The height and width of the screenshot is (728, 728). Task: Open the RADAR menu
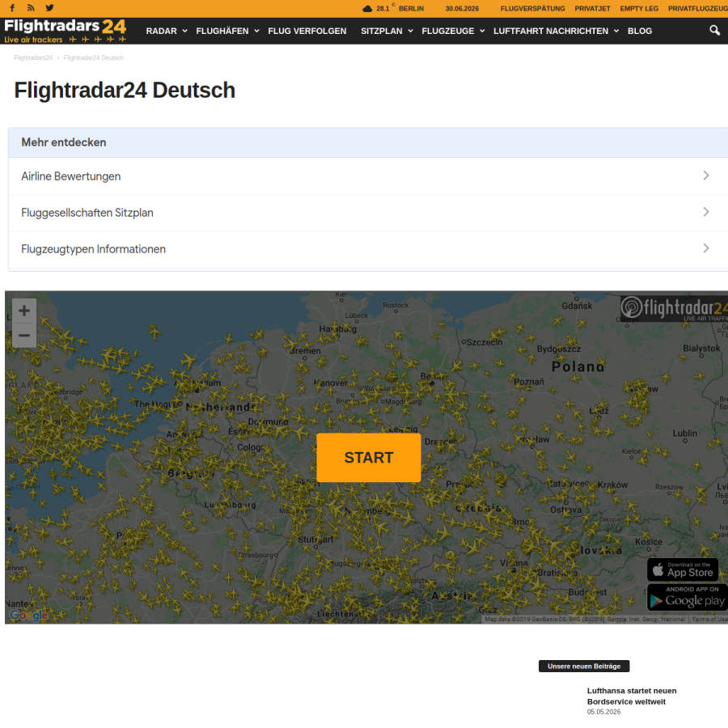point(162,31)
